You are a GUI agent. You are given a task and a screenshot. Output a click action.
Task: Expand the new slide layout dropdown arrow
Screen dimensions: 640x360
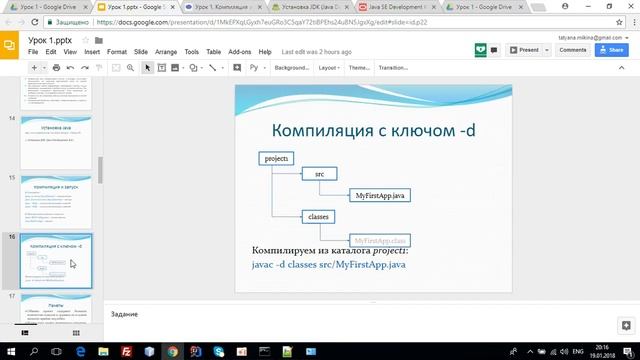point(44,68)
